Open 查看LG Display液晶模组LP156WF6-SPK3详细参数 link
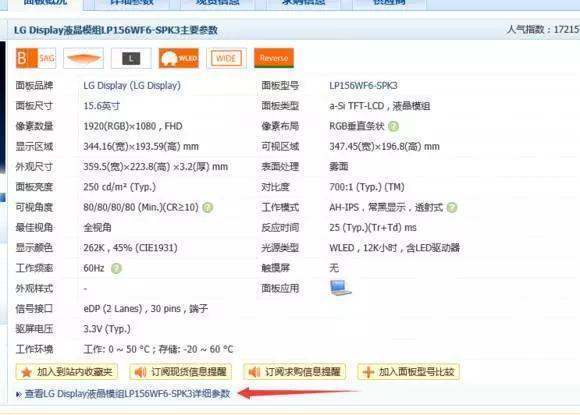The image size is (580, 415). (127, 394)
